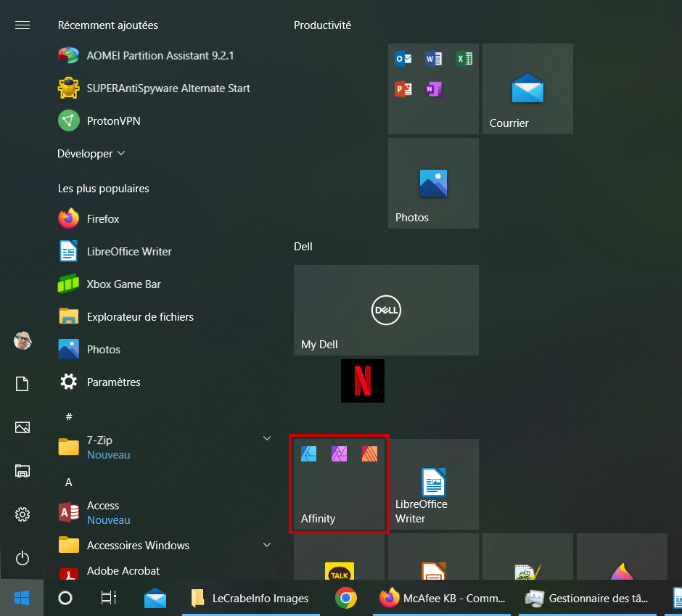Open Word from the Office tile group
The height and width of the screenshot is (616, 682).
[x=434, y=58]
